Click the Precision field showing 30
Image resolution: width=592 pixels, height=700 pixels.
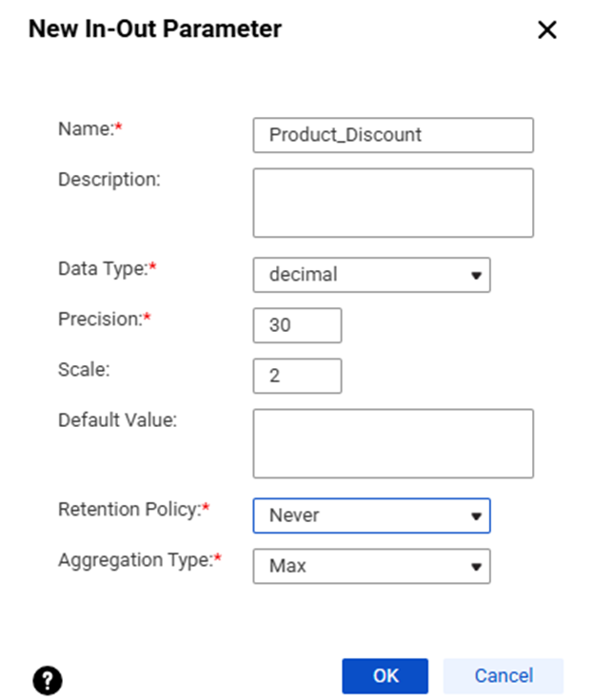pos(297,325)
